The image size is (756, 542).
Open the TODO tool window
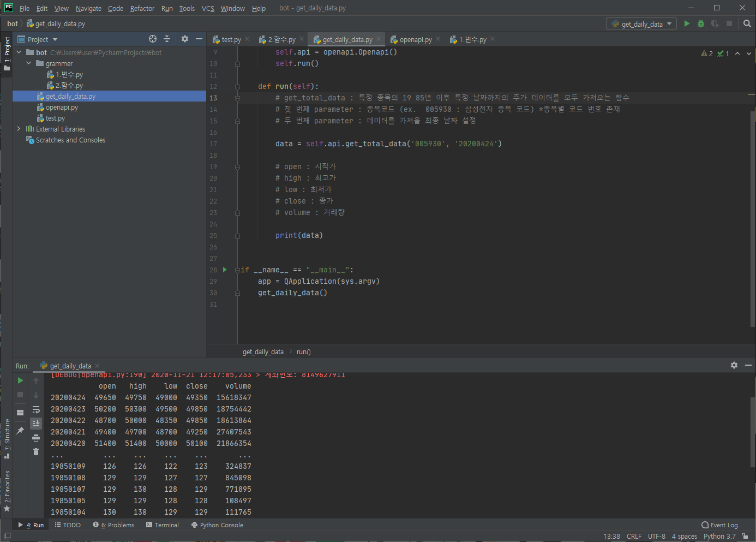coord(68,525)
